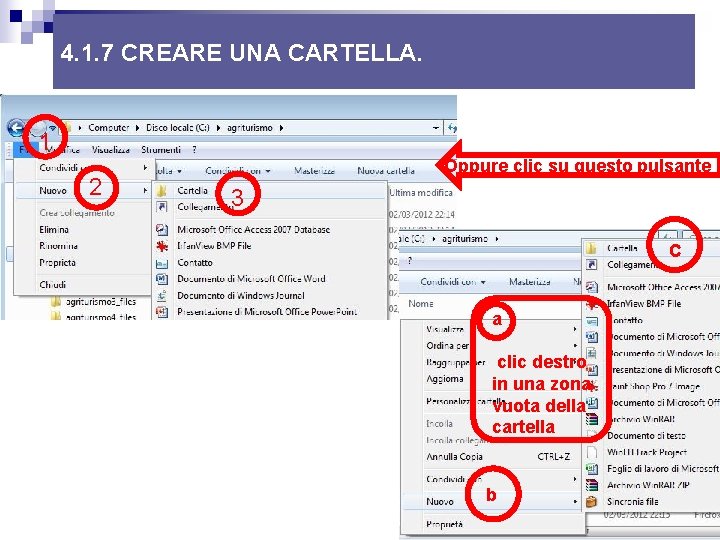Click the Sincronia file briefcase icon
This screenshot has width=720, height=540.
click(592, 502)
